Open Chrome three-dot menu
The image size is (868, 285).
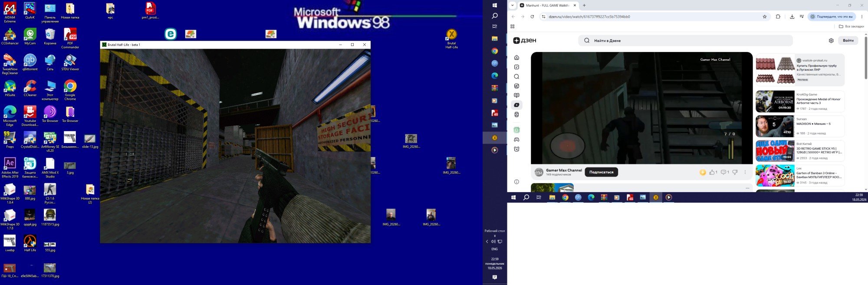coord(862,16)
